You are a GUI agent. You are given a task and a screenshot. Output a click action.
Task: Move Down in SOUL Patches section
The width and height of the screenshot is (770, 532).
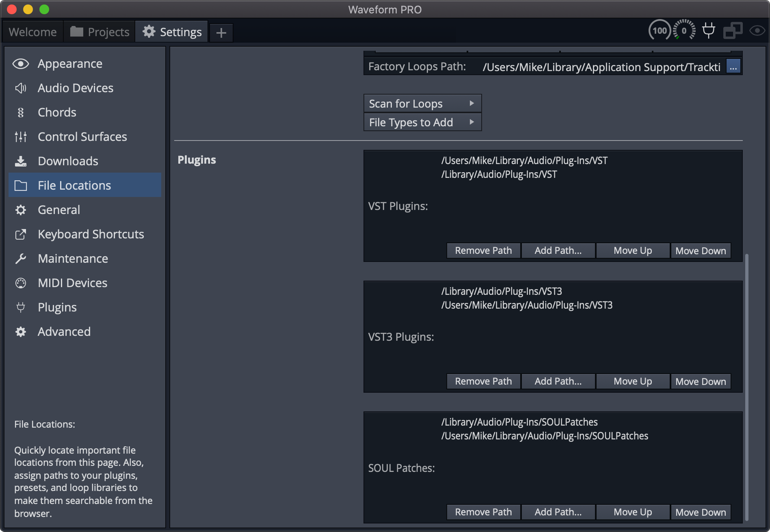pos(701,512)
